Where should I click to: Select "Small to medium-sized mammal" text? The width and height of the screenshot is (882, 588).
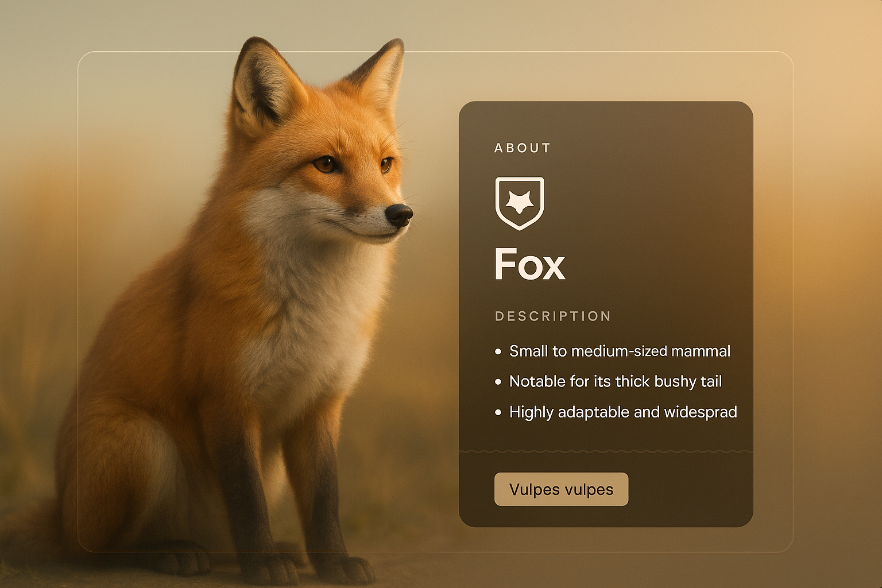coord(620,351)
